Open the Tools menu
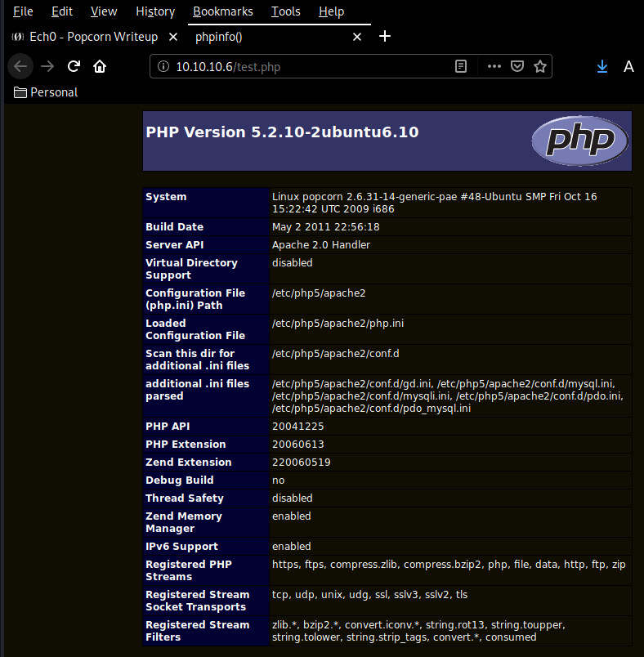Viewport: 644px width, 657px height. tap(286, 11)
